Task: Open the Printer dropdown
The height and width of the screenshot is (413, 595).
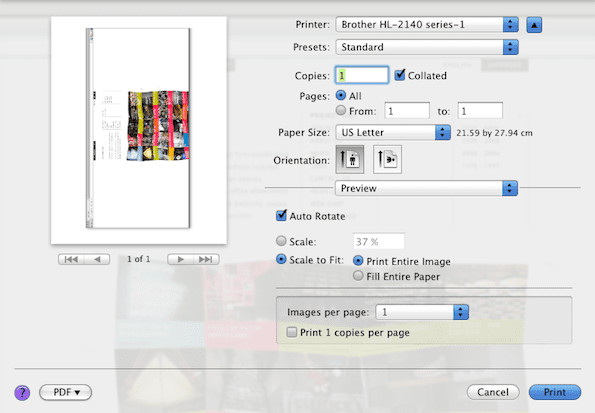Action: pyautogui.click(x=427, y=25)
